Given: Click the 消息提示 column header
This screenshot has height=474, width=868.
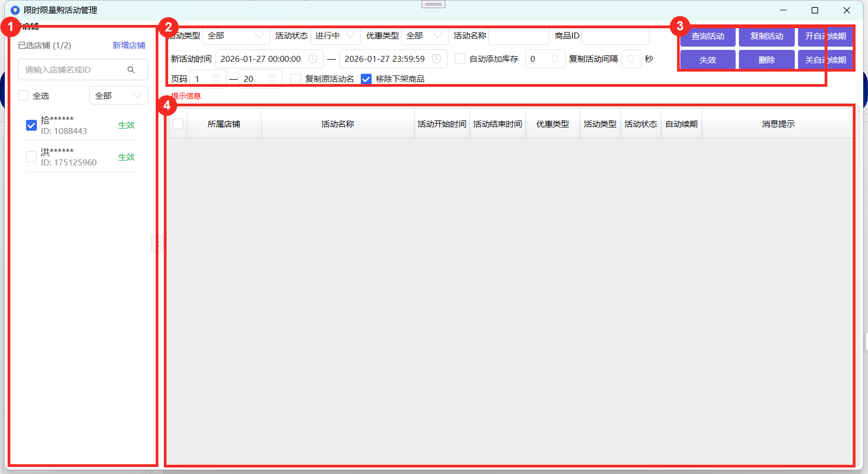Looking at the screenshot, I should (x=778, y=124).
